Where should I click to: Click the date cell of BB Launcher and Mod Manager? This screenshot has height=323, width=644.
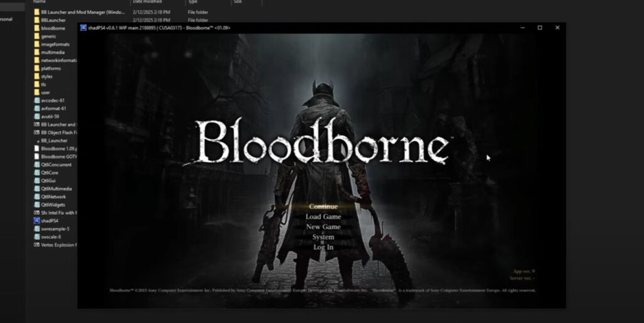click(x=151, y=13)
